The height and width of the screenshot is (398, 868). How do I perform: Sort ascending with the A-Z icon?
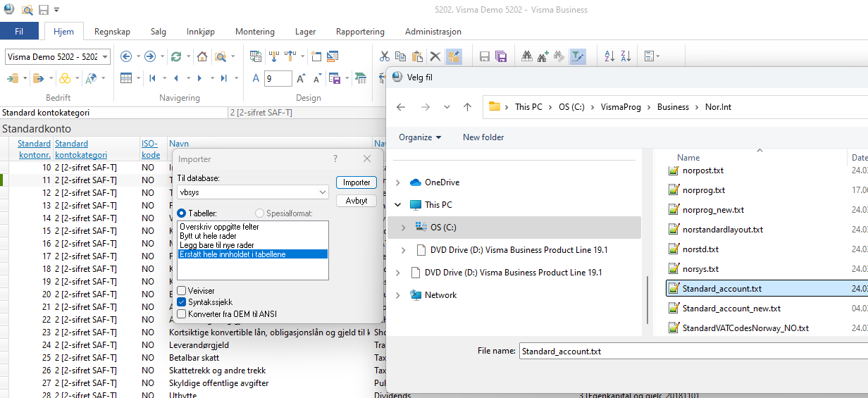coord(609,56)
